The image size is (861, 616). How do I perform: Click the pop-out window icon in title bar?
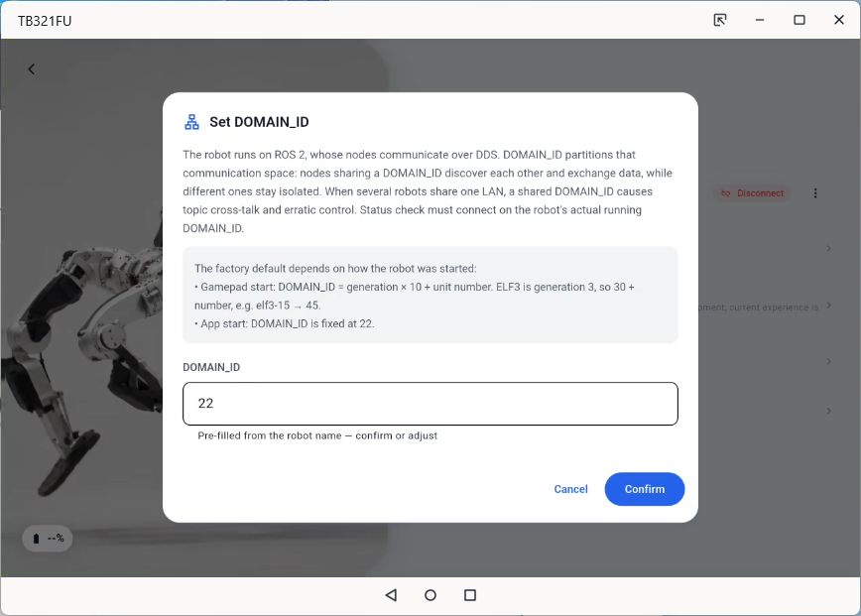point(720,20)
